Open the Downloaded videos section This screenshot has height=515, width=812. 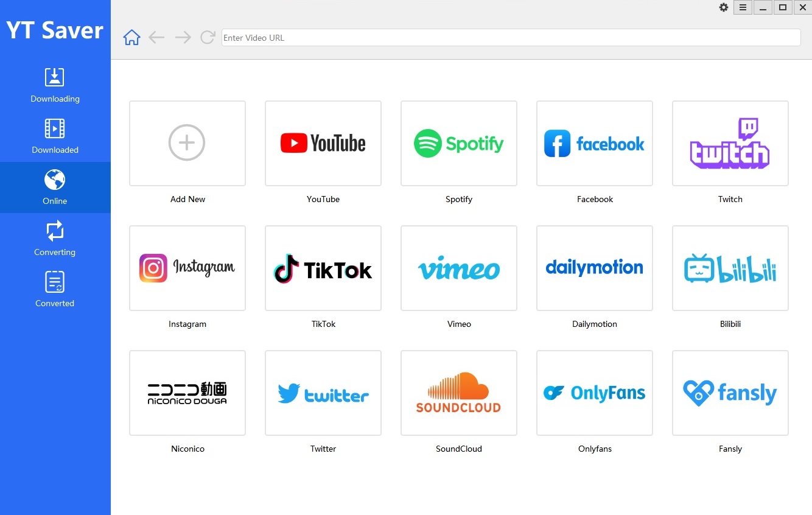point(55,136)
